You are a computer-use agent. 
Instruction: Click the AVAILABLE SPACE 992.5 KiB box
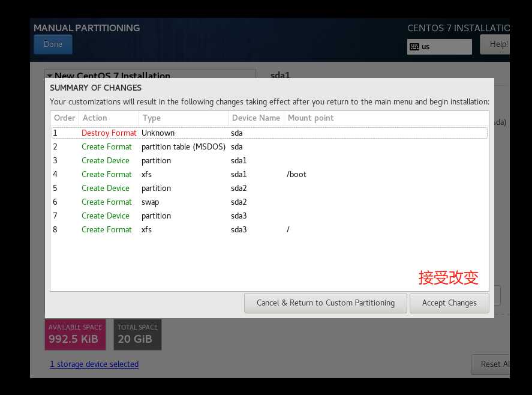click(76, 334)
